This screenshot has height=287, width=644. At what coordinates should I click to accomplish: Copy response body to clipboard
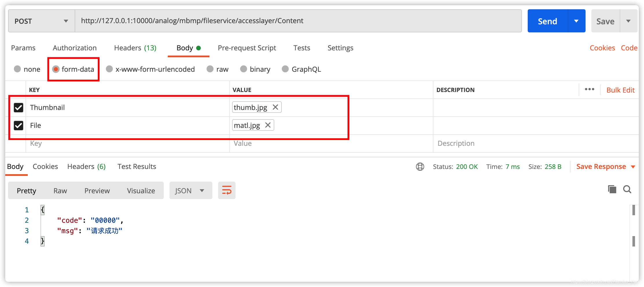[612, 190]
